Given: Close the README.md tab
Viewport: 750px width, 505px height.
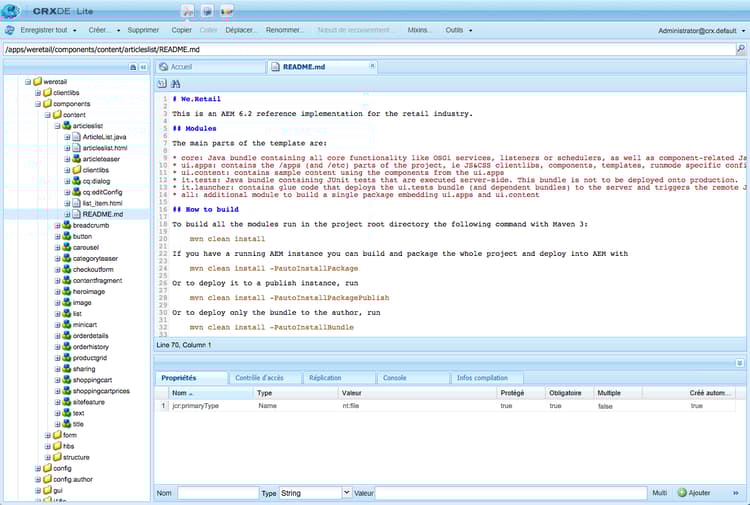Looking at the screenshot, I should [x=371, y=67].
